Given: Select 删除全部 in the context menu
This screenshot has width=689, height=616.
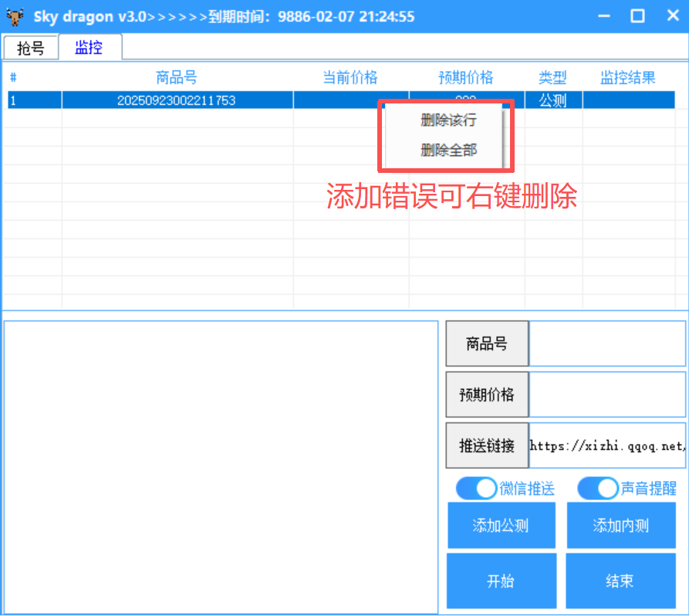Looking at the screenshot, I should [446, 150].
